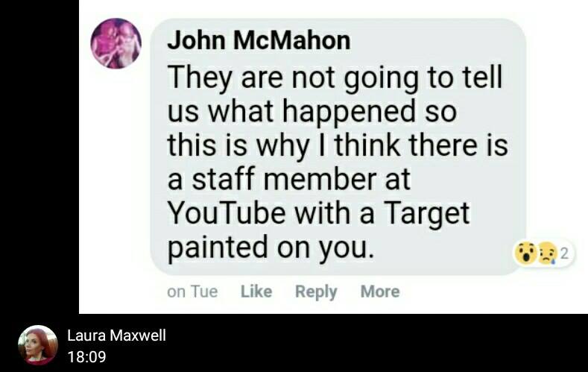Click the wow reaction emoji
This screenshot has width=588, height=372.
(526, 253)
